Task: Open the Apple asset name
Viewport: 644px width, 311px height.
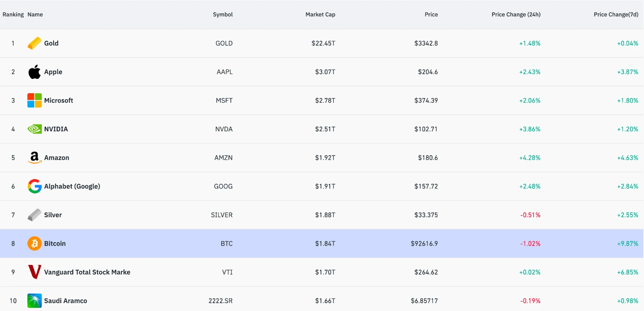Action: (53, 72)
